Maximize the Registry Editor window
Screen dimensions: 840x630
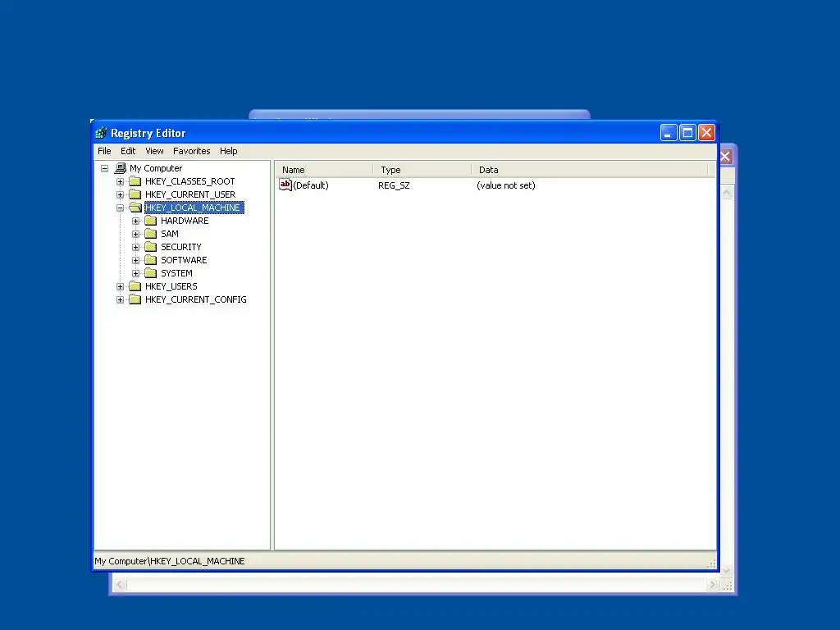point(688,132)
